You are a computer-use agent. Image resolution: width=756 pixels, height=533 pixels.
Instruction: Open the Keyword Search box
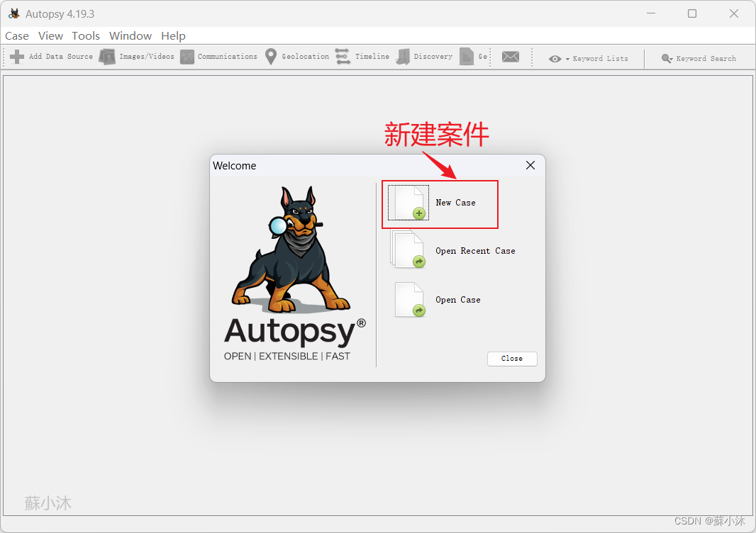[x=699, y=58]
